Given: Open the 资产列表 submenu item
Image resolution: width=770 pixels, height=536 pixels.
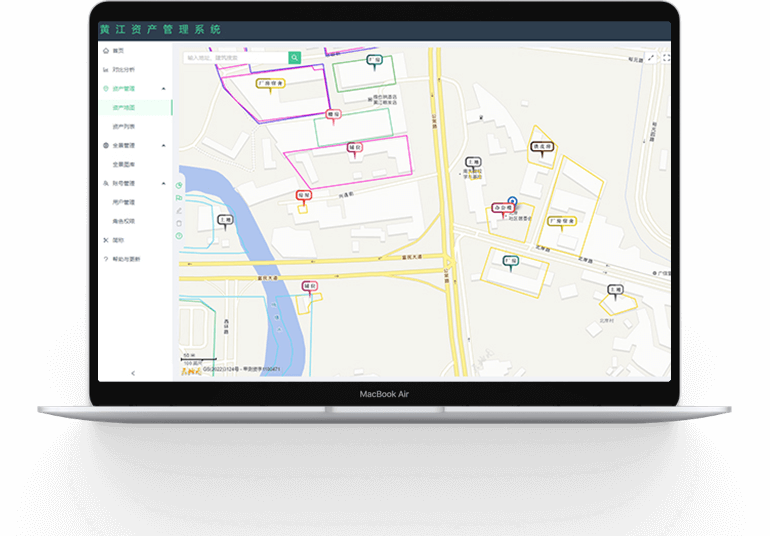Looking at the screenshot, I should pos(124,126).
